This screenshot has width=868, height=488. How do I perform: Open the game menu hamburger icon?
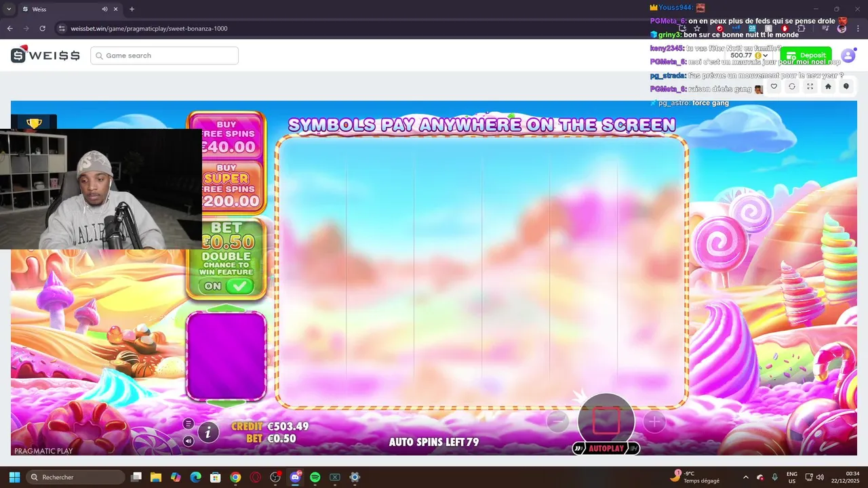(189, 424)
